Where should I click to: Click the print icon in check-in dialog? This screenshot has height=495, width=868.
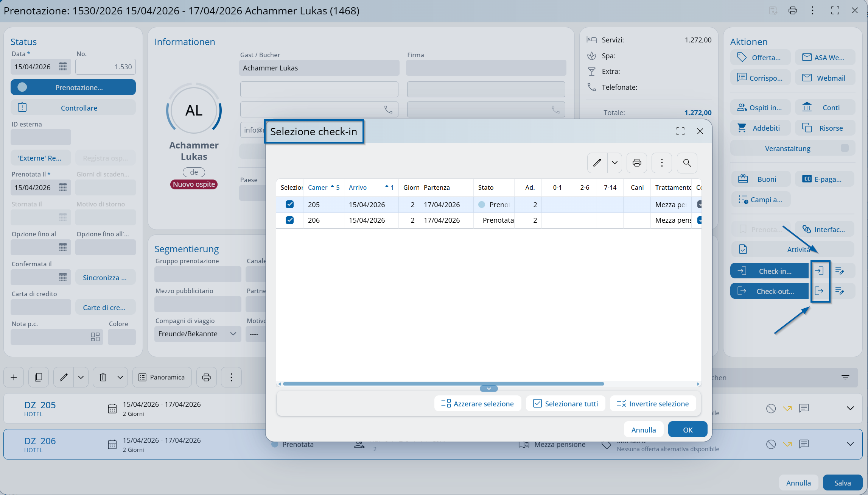(x=637, y=163)
